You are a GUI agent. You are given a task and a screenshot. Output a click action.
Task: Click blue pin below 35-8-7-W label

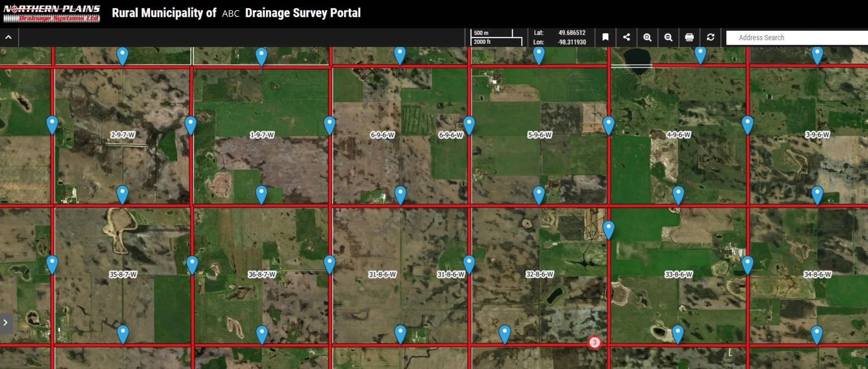pyautogui.click(x=123, y=334)
